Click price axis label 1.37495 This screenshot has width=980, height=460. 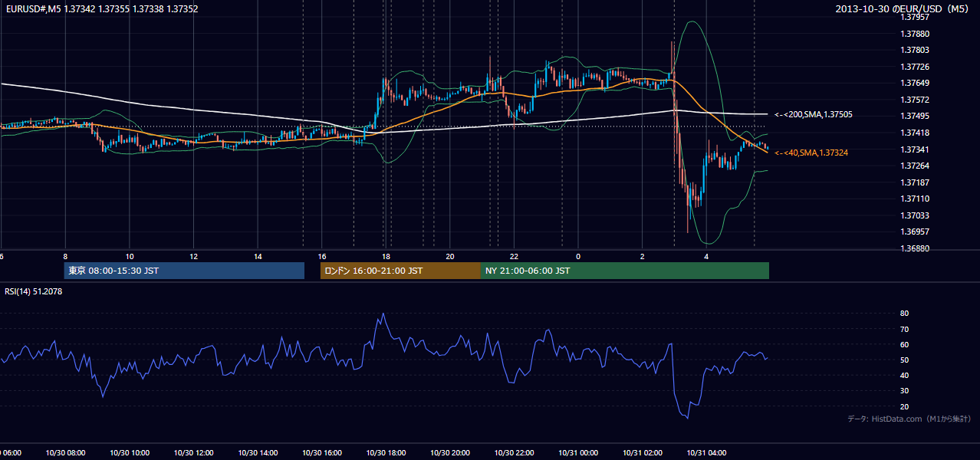(x=914, y=116)
